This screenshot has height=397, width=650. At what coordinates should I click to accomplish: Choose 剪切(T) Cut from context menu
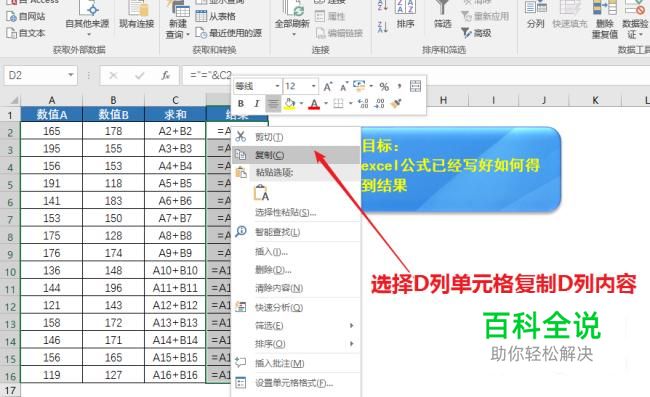(x=296, y=137)
